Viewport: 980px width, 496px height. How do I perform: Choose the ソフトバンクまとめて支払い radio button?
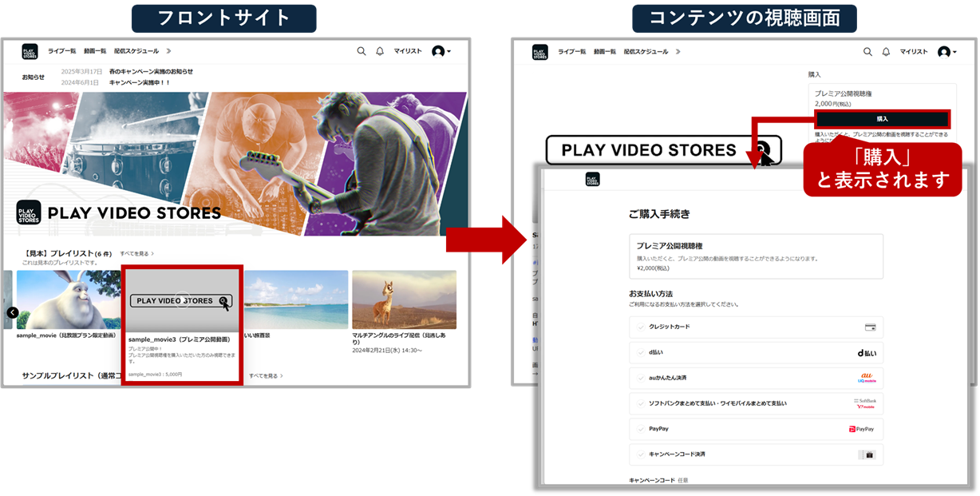[641, 403]
